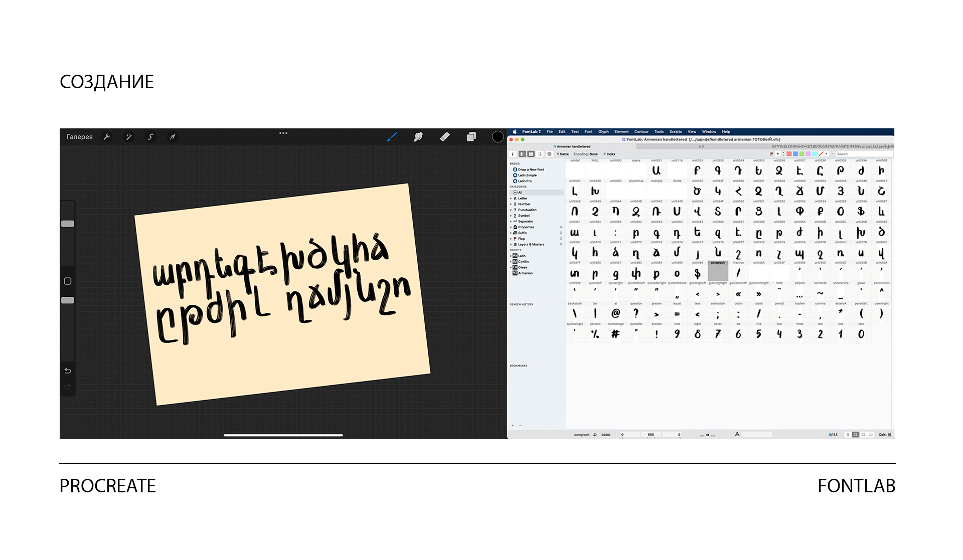The width and height of the screenshot is (963, 560).
Task: Click Галерея to return to the gallery
Action: point(80,137)
